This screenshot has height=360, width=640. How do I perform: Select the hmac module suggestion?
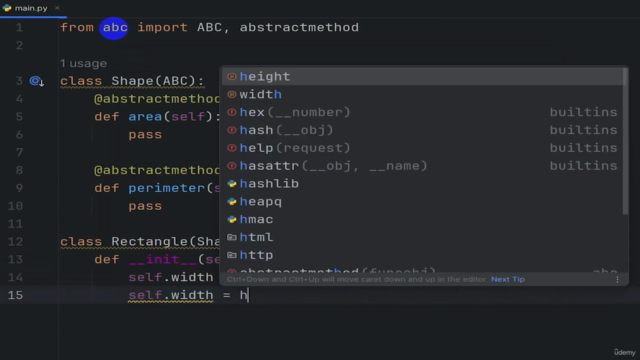coord(422,220)
